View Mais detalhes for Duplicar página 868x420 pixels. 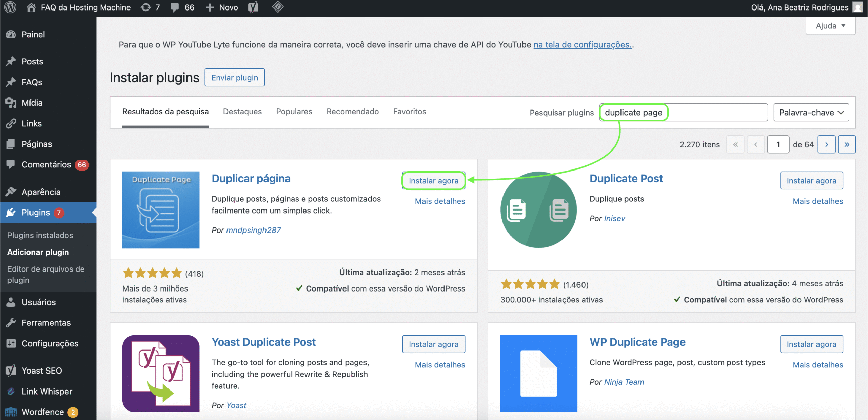click(x=440, y=201)
